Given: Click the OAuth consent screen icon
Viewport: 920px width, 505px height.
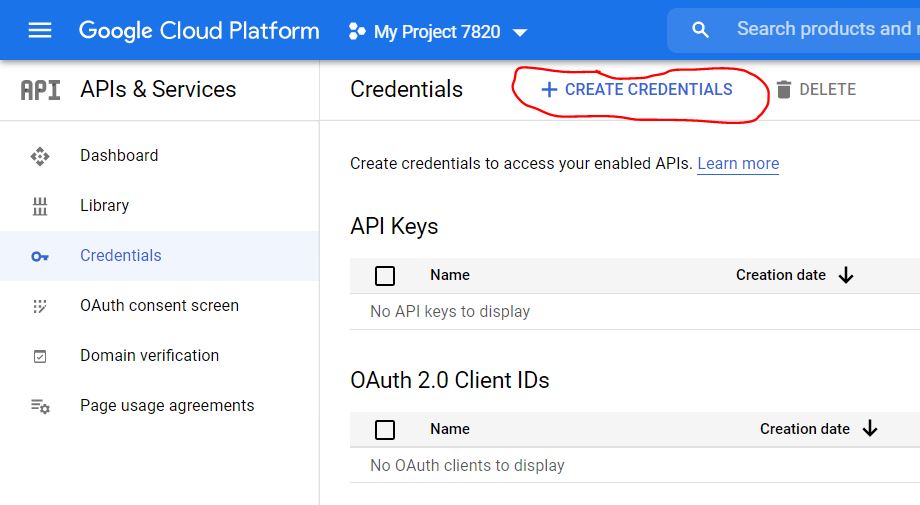Looking at the screenshot, I should 40,306.
